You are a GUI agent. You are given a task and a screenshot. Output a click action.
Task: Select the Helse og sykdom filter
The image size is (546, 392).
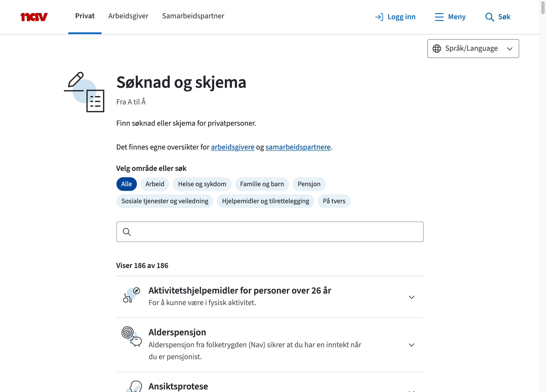pos(202,184)
